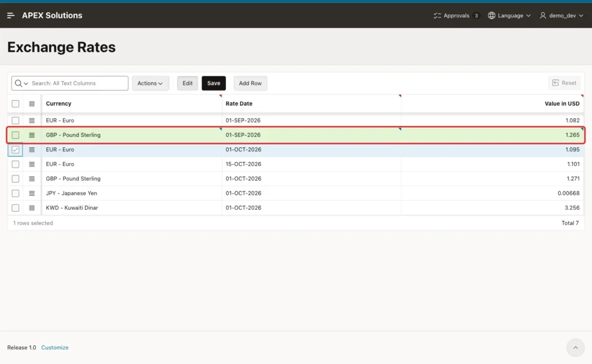Viewport: 592px width, 364px height.
Task: Click the scroll-to-top arrow button
Action: click(x=575, y=347)
